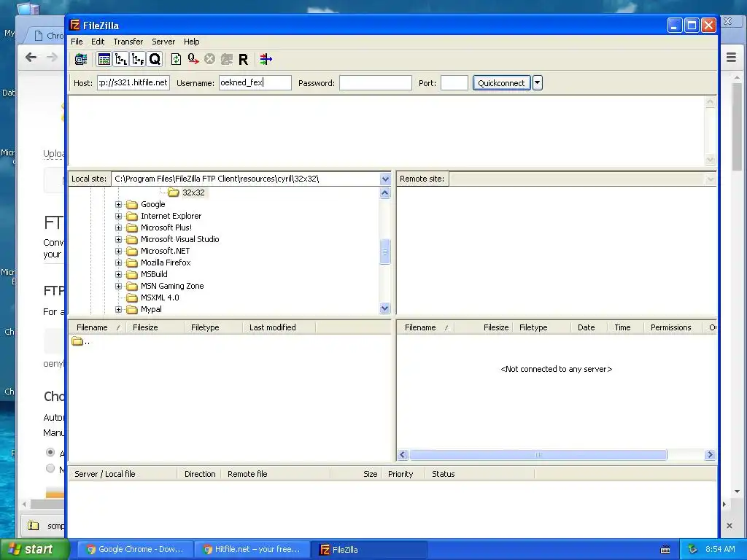Viewport: 747px width, 560px height.
Task: Sort local files by Filename column
Action: tap(97, 327)
